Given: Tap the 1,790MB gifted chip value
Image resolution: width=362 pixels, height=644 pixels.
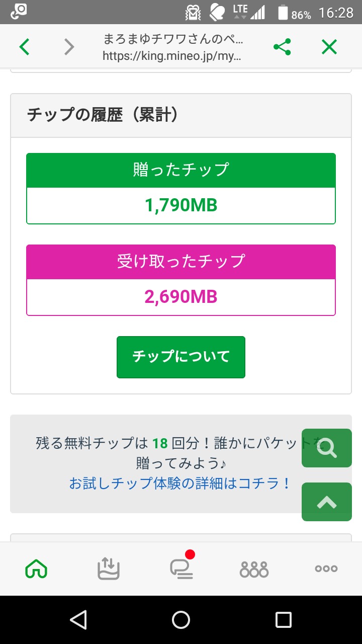Looking at the screenshot, I should [x=181, y=205].
